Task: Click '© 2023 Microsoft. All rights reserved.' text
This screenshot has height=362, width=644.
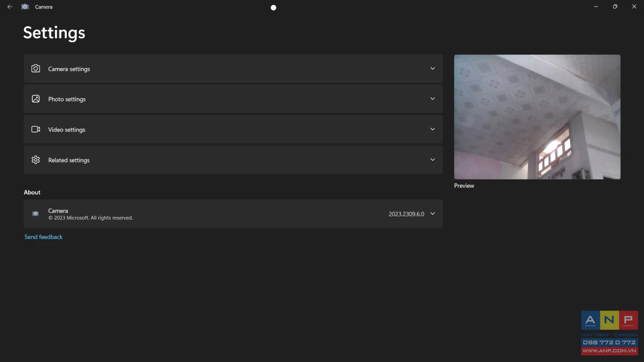Action: pos(91,218)
